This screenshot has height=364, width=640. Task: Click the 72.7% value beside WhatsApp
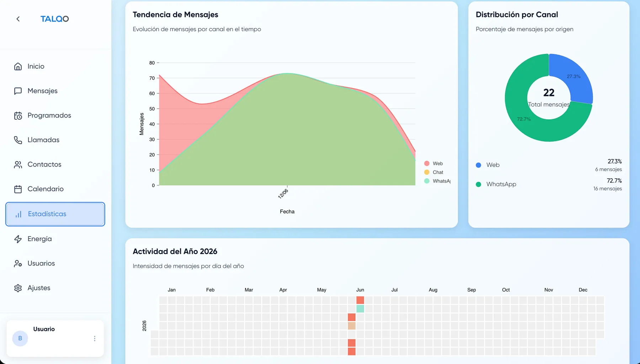tap(614, 181)
